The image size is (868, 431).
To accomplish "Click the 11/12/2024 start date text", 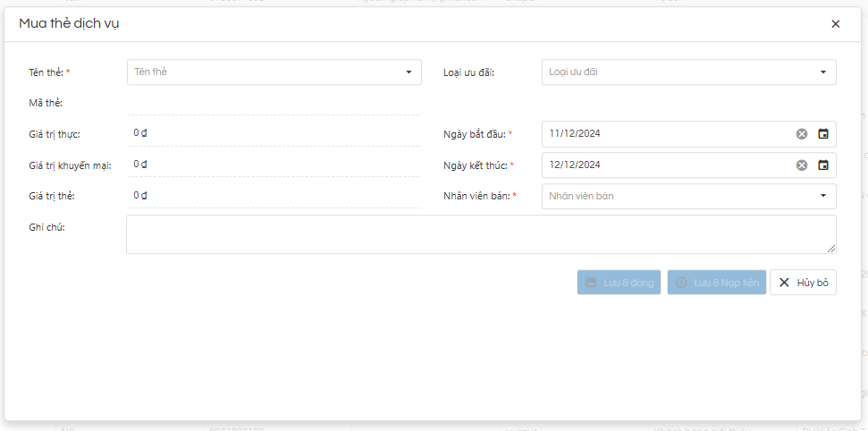I will pos(576,134).
